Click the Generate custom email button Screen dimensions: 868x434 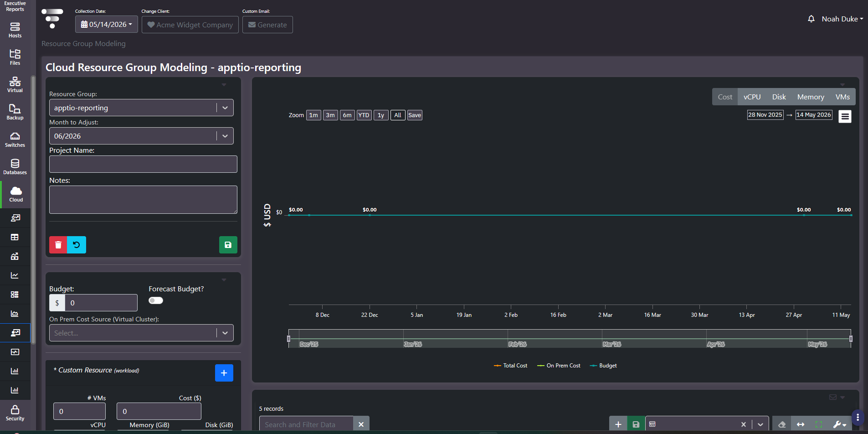pos(267,25)
